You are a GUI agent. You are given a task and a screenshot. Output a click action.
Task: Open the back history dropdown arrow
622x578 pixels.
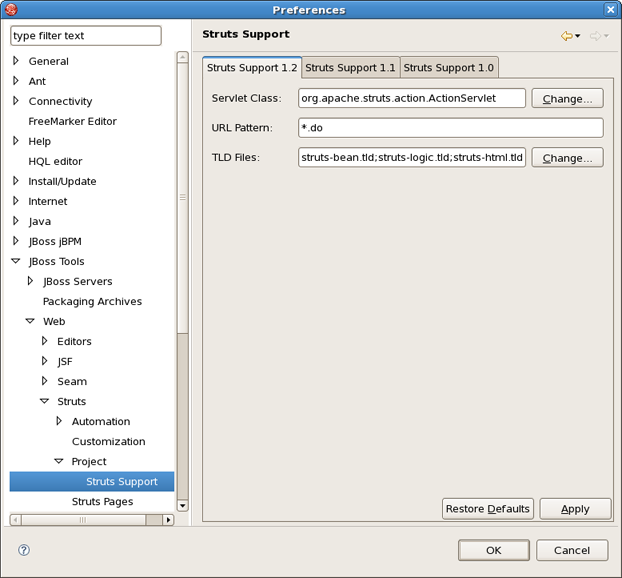click(578, 37)
